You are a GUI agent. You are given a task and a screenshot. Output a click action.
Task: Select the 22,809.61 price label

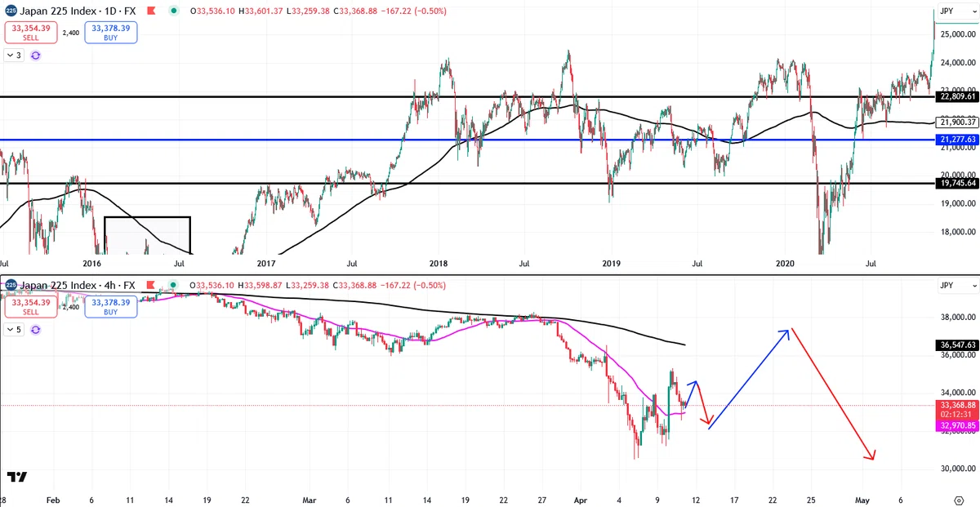point(959,96)
